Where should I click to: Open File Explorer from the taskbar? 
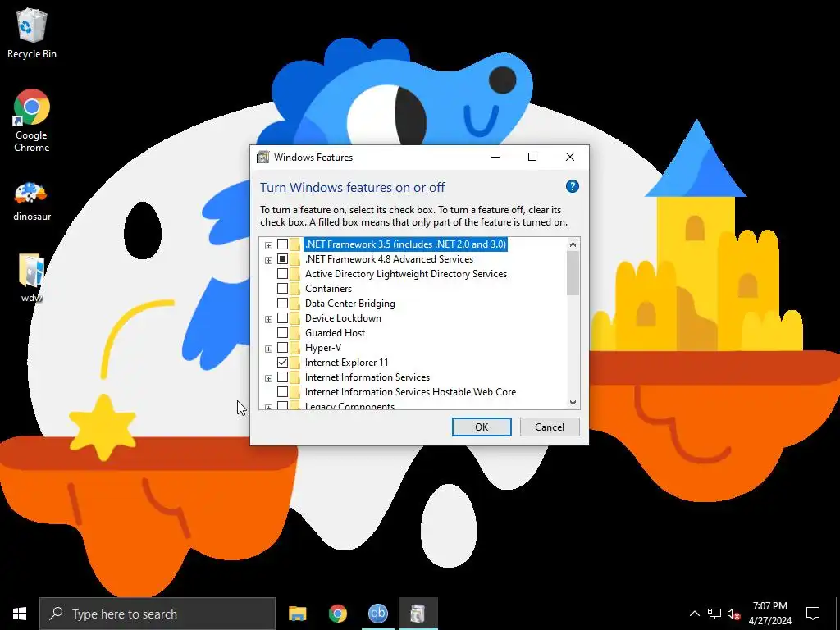coord(297,614)
